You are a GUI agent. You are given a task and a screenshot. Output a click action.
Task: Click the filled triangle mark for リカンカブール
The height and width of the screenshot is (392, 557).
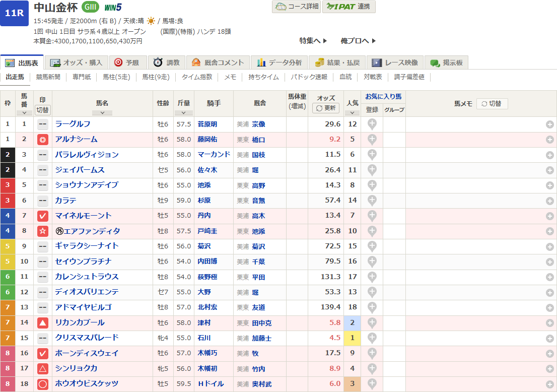point(43,323)
